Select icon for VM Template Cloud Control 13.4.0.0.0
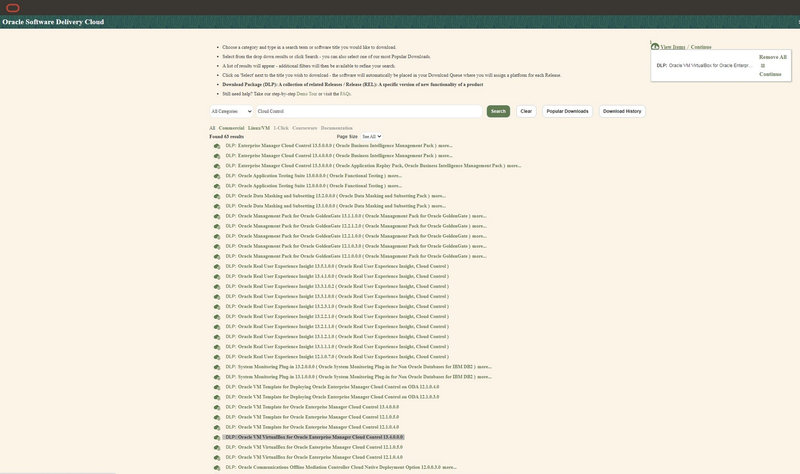 tap(217, 408)
